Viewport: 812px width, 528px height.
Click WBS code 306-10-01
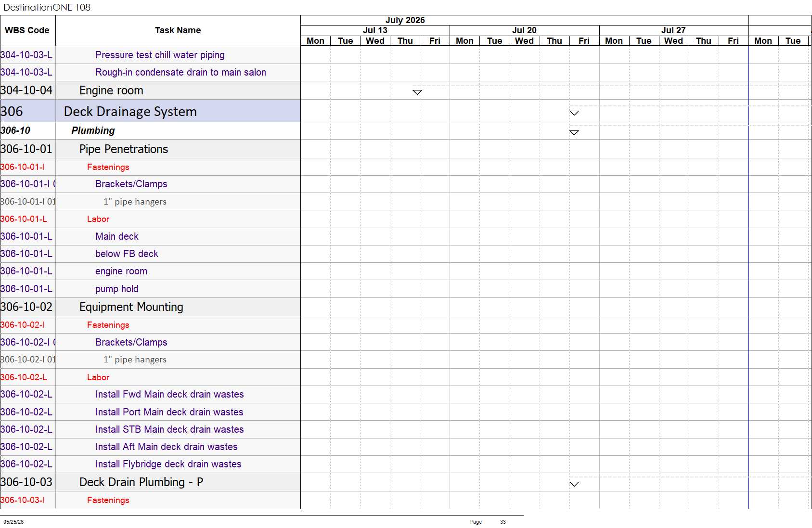[x=26, y=149]
